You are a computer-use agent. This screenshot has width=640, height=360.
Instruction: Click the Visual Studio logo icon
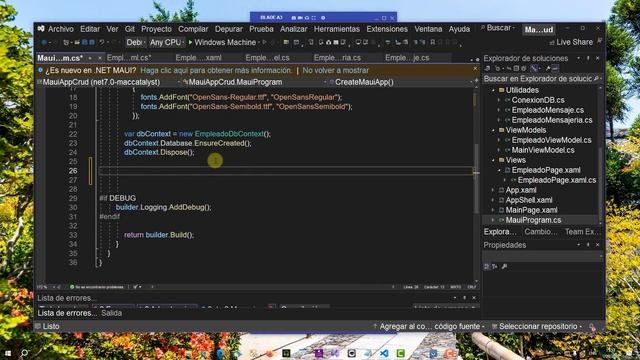coord(41,29)
